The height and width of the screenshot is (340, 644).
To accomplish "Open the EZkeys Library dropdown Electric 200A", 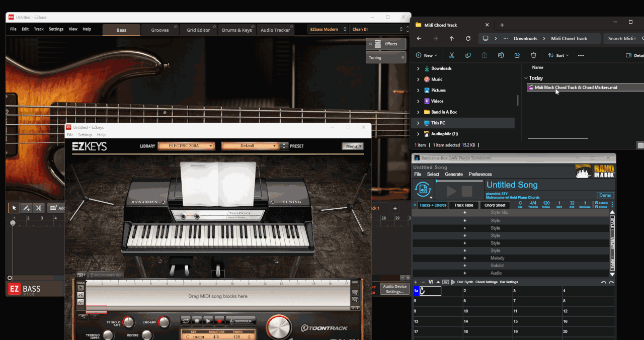I will point(186,146).
